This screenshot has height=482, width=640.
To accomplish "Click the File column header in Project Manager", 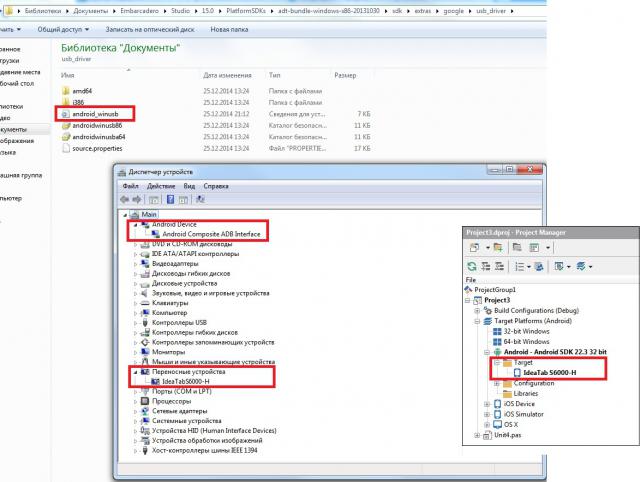I will click(471, 280).
